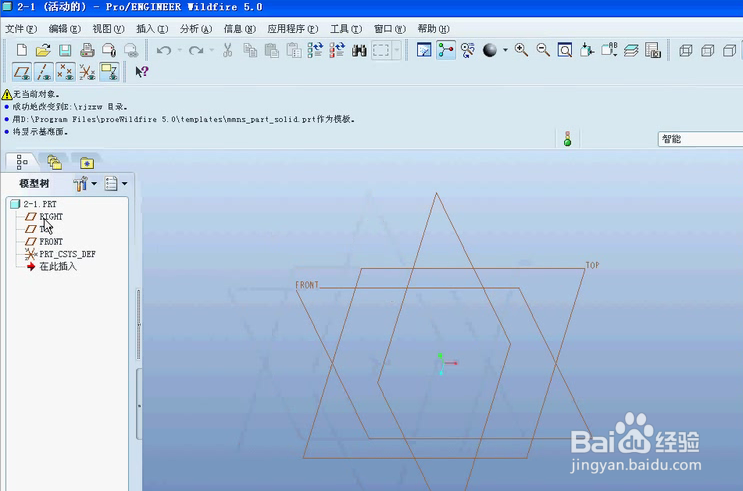Viewport: 743px width, 491px height.
Task: Expand the appearance gallery dropdown arrow
Action: pyautogui.click(x=505, y=50)
